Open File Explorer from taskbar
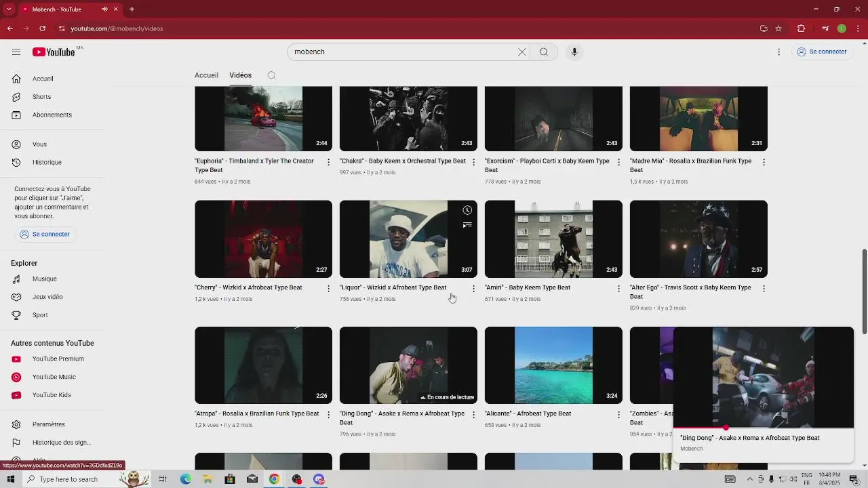This screenshot has width=868, height=488. click(208, 479)
